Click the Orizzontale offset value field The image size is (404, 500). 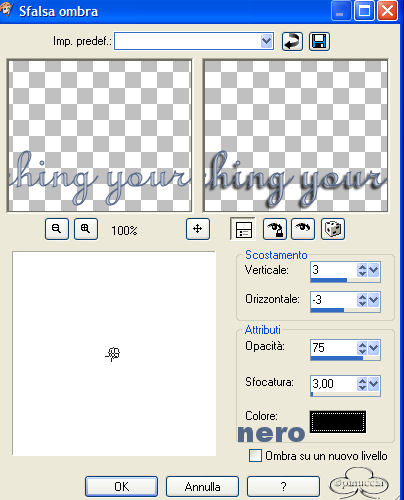click(x=333, y=299)
